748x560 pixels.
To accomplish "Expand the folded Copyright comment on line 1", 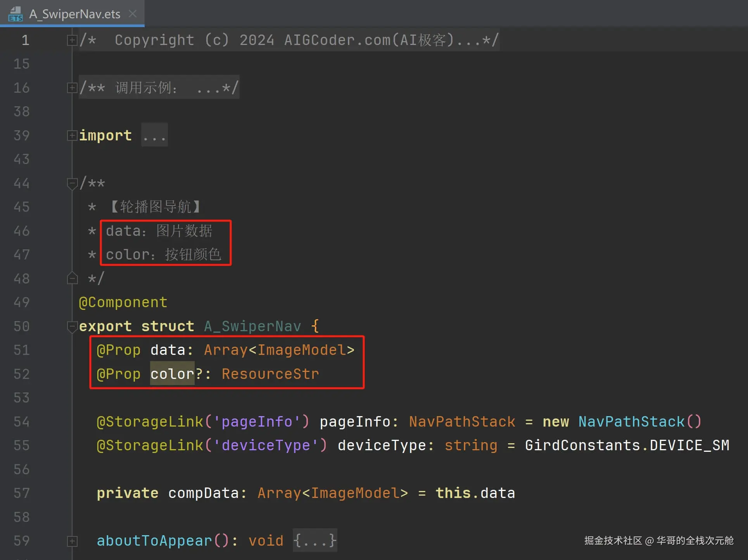I will (72, 40).
